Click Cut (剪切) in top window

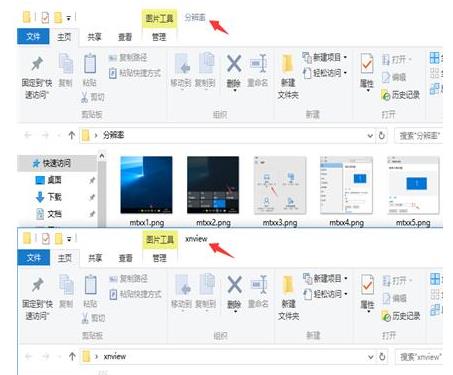click(93, 97)
